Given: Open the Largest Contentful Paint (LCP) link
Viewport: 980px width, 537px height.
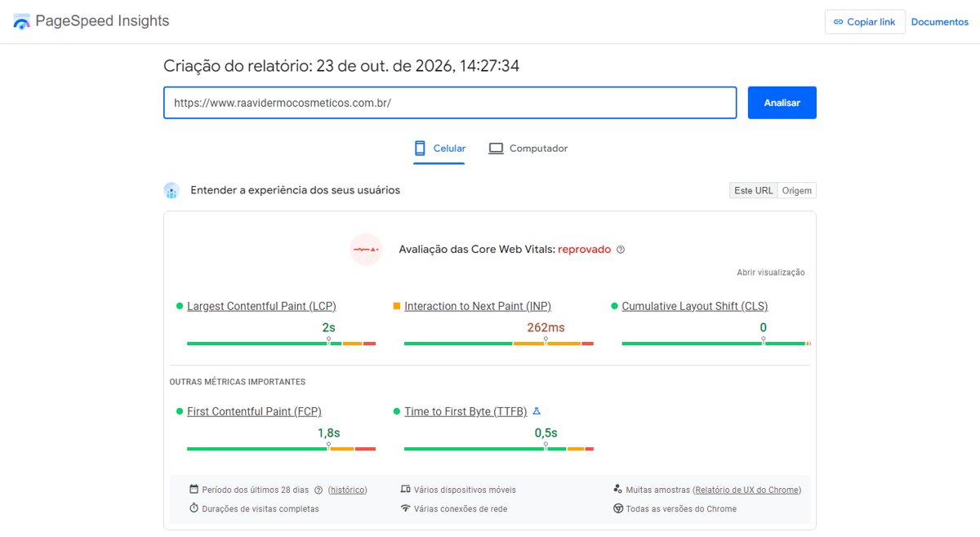Looking at the screenshot, I should (261, 306).
